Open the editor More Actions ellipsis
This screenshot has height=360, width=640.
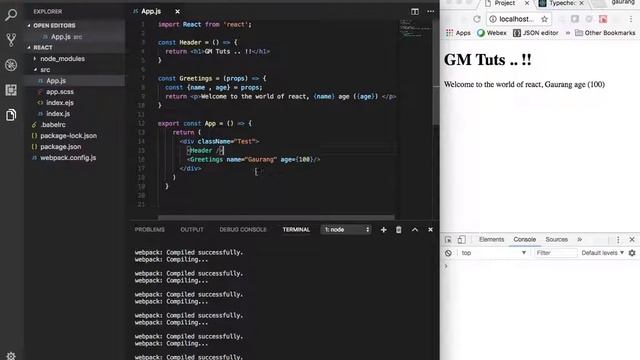coord(431,11)
